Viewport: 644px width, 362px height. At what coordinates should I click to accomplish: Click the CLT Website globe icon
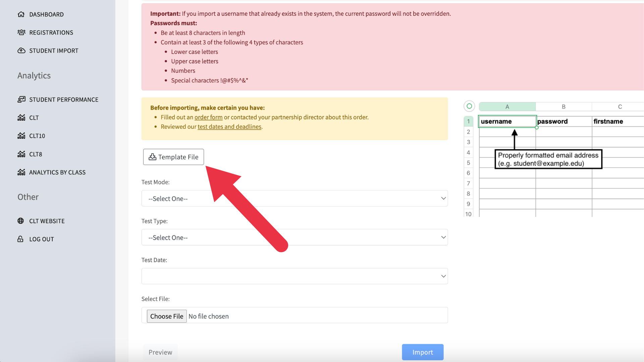pyautogui.click(x=21, y=221)
